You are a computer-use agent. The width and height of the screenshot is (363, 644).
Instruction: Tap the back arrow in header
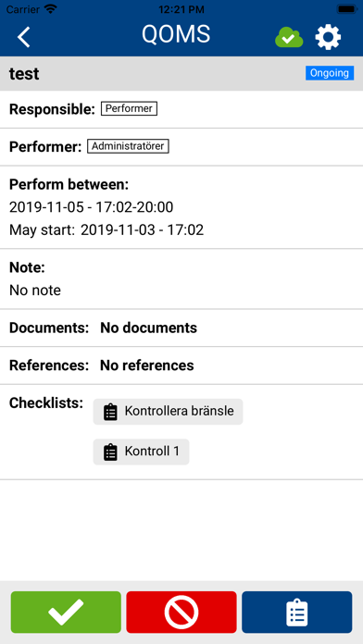pyautogui.click(x=24, y=37)
